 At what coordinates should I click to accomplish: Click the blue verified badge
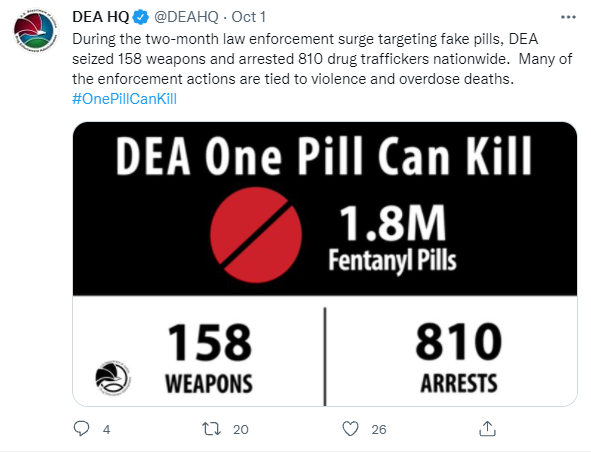[x=142, y=17]
